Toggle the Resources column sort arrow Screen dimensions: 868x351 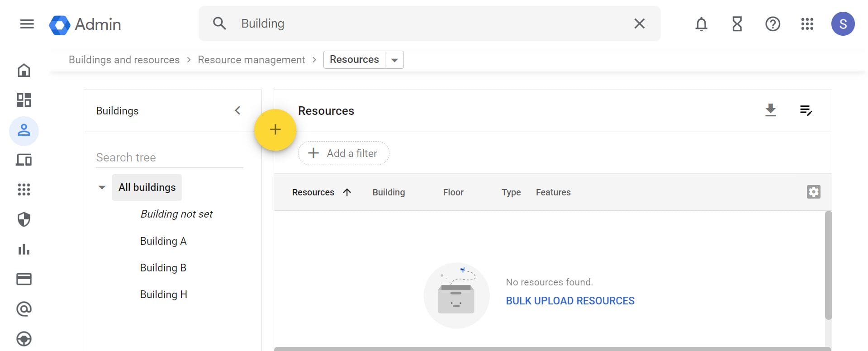click(x=347, y=192)
